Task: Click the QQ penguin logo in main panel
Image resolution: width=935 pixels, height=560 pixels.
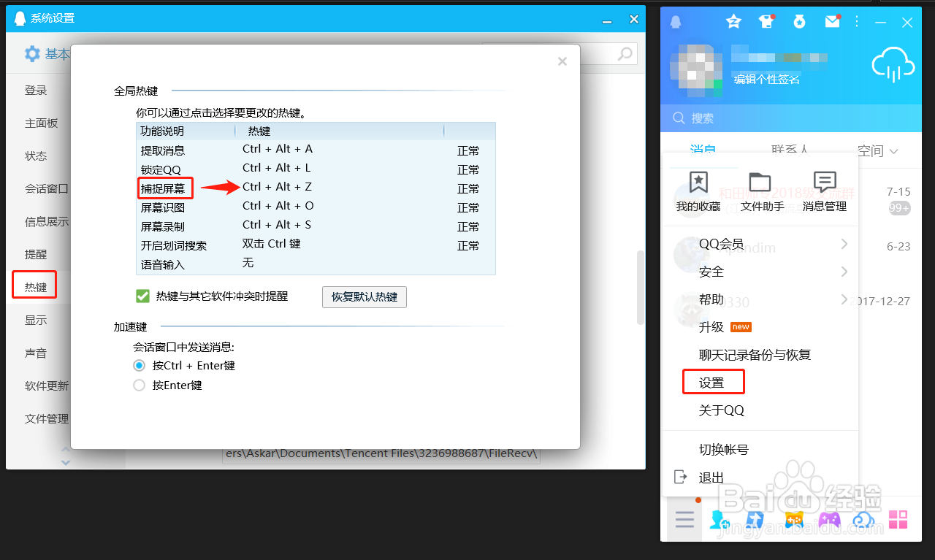Action: tap(676, 22)
